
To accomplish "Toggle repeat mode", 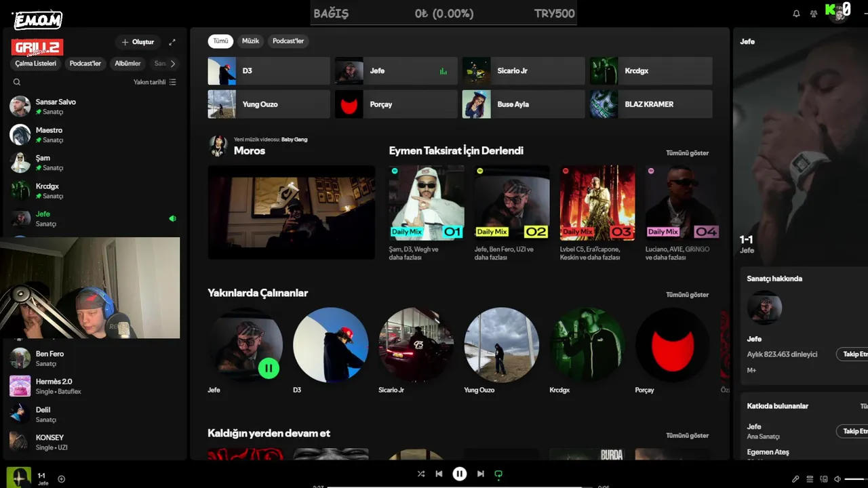I will 498,474.
